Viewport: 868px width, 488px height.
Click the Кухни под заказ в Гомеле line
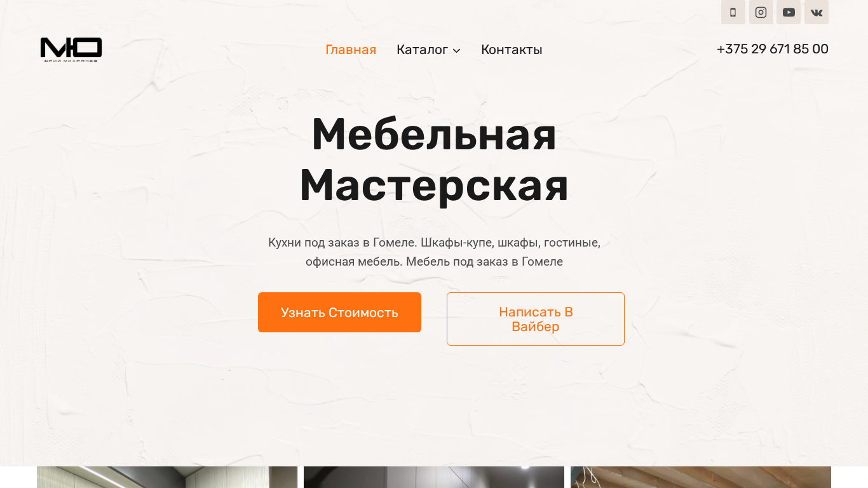pos(434,242)
